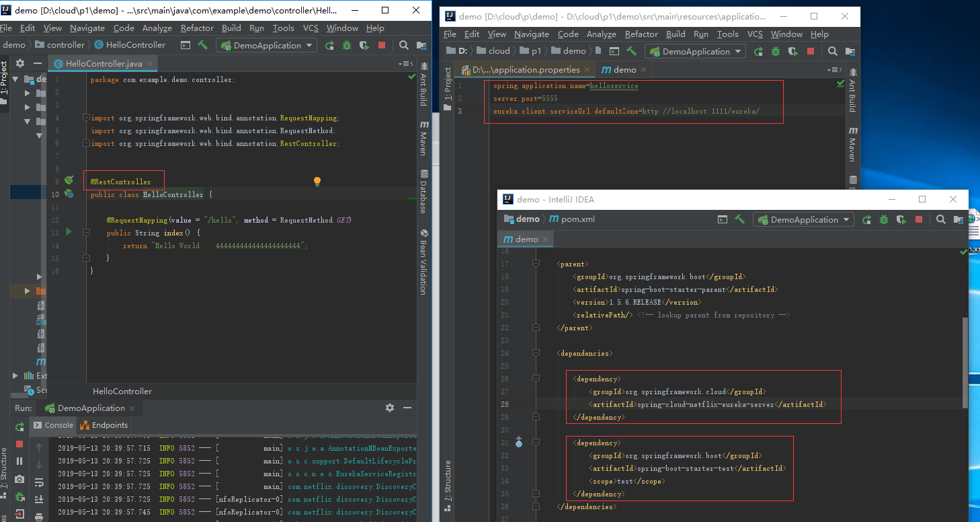Image resolution: width=980 pixels, height=522 pixels.
Task: Click the debug bug icon in pom.xml window
Action: tap(883, 219)
